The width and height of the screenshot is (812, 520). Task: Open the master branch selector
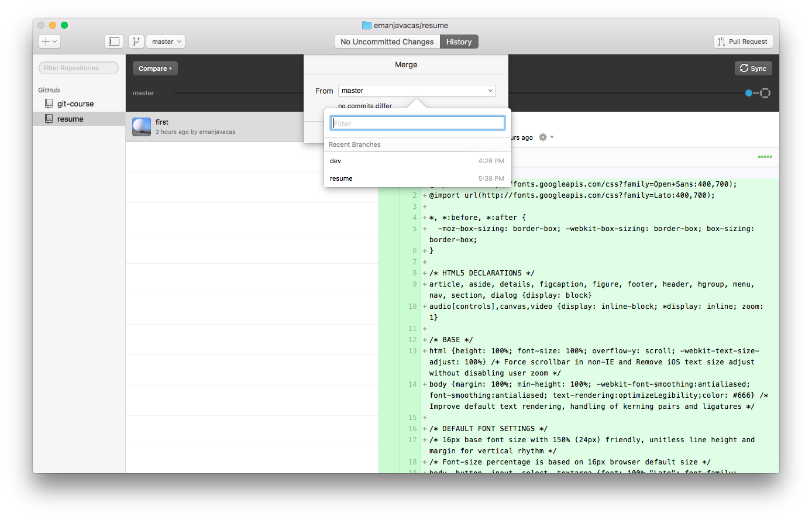tap(166, 42)
